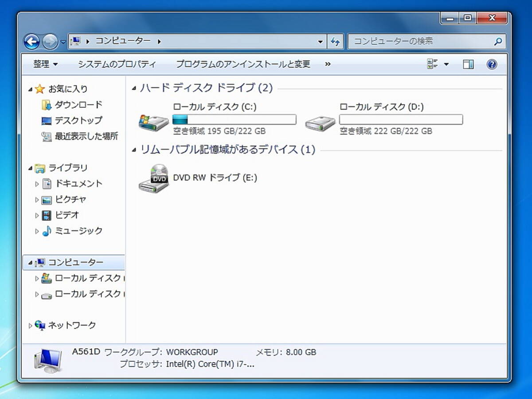Click the D: drive usage bar

pyautogui.click(x=401, y=119)
